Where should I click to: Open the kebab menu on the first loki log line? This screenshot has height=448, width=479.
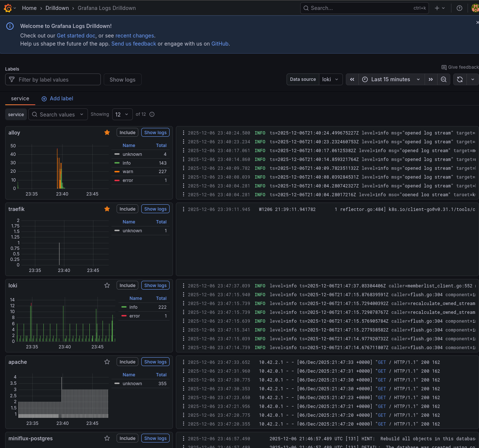(x=184, y=286)
